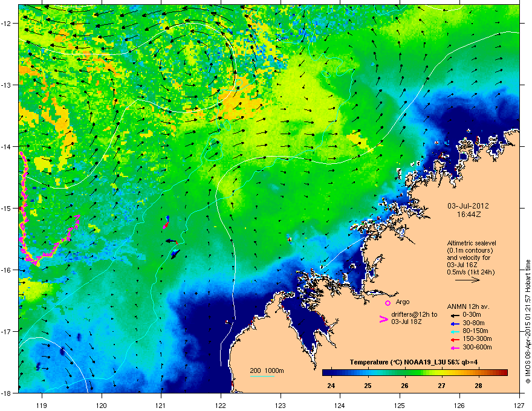Click the latitude axis label -13
This screenshot has width=532, height=411.
(x=7, y=85)
